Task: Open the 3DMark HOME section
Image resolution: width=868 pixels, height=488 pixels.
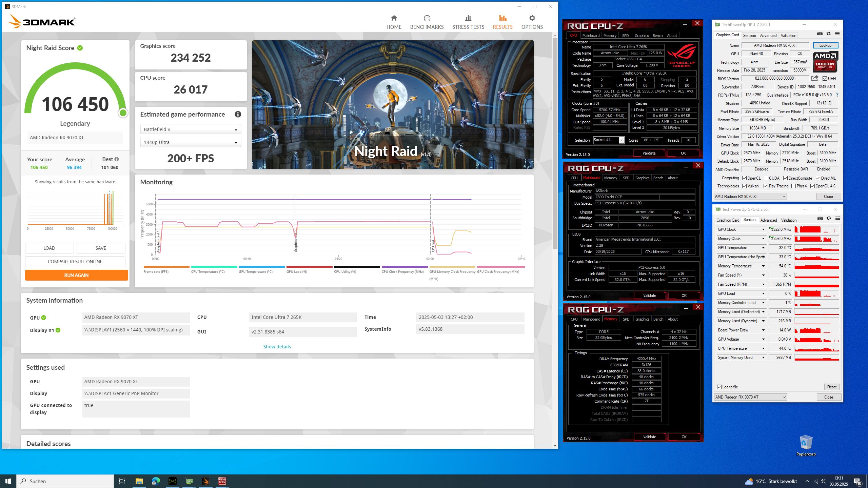Action: tap(394, 22)
